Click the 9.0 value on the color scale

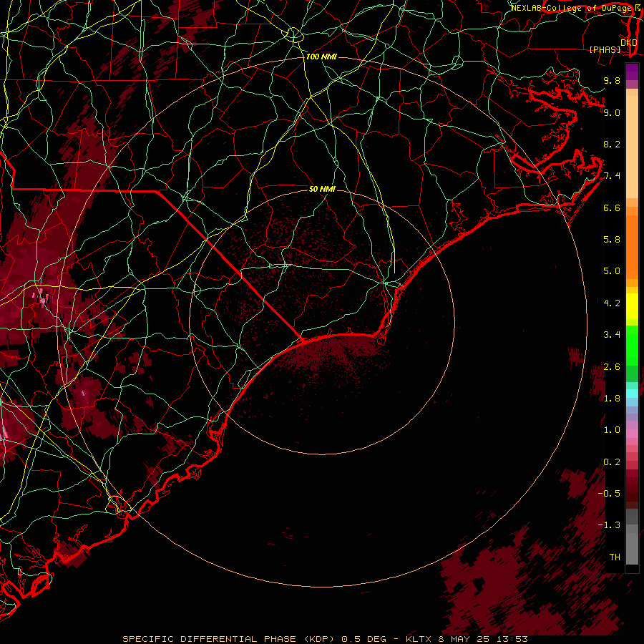612,112
